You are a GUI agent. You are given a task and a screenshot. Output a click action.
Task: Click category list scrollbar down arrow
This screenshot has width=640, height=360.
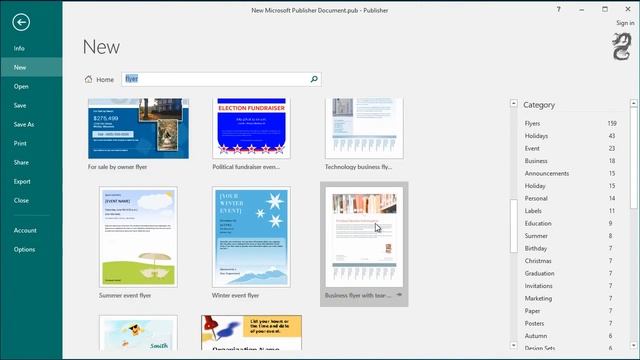tap(633, 346)
